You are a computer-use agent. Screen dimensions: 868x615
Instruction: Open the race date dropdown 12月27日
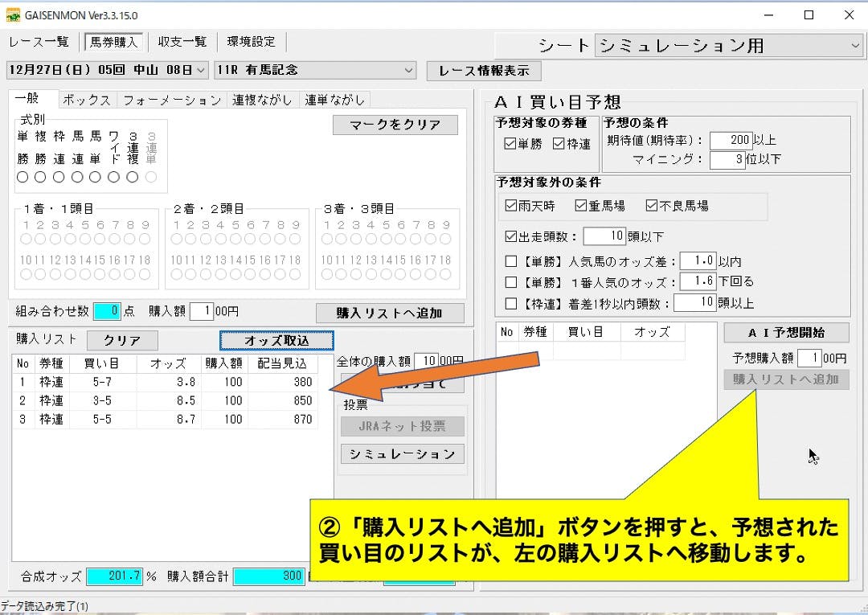(x=108, y=70)
